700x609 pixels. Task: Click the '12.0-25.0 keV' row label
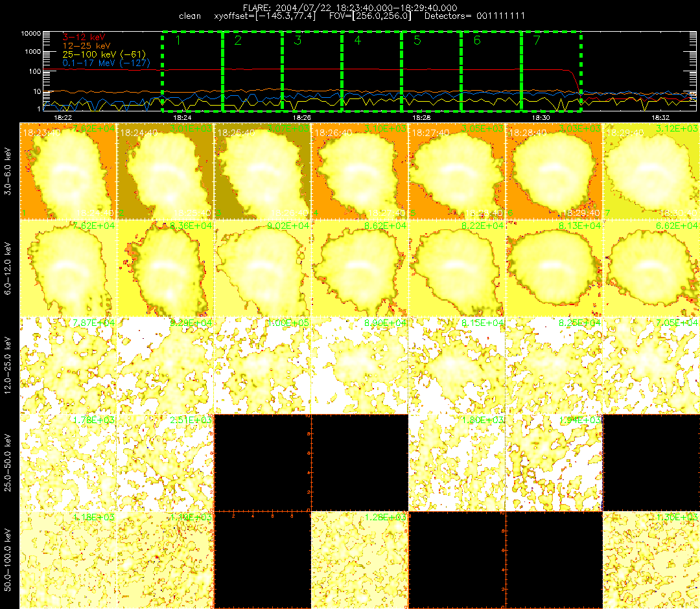(x=8, y=365)
